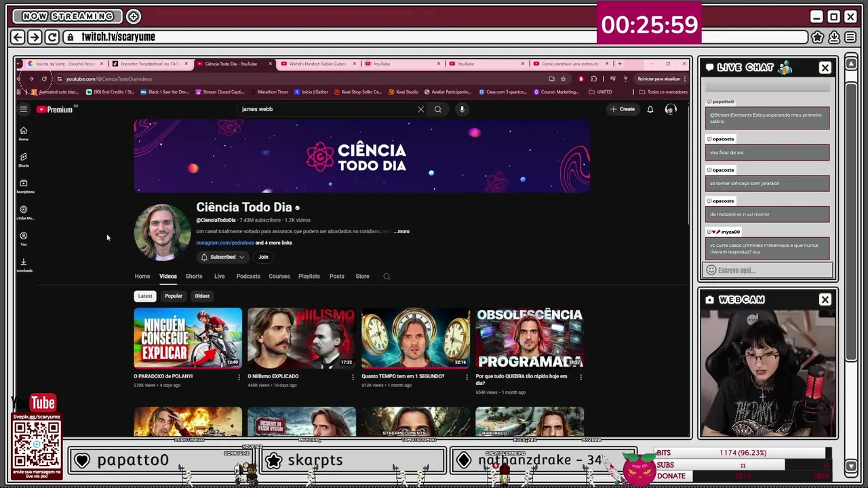The width and height of the screenshot is (868, 488).
Task: Select the Oldest filter chip
Action: point(202,296)
